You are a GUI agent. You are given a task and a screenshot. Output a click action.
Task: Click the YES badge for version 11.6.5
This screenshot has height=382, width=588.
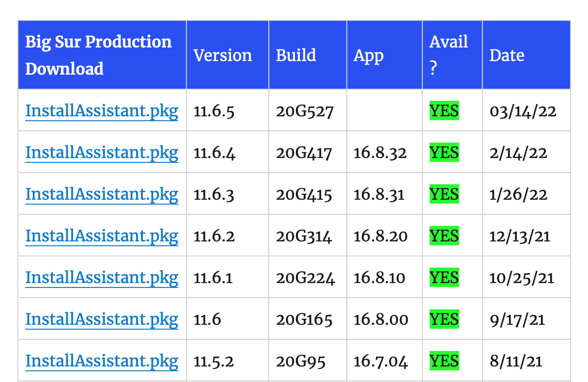click(x=444, y=111)
